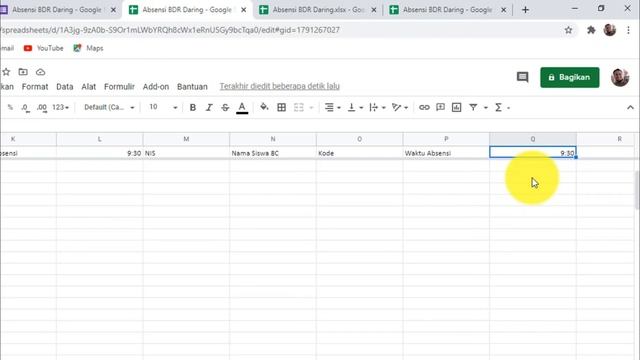
Task: Apply italic formatting
Action: (x=209, y=107)
